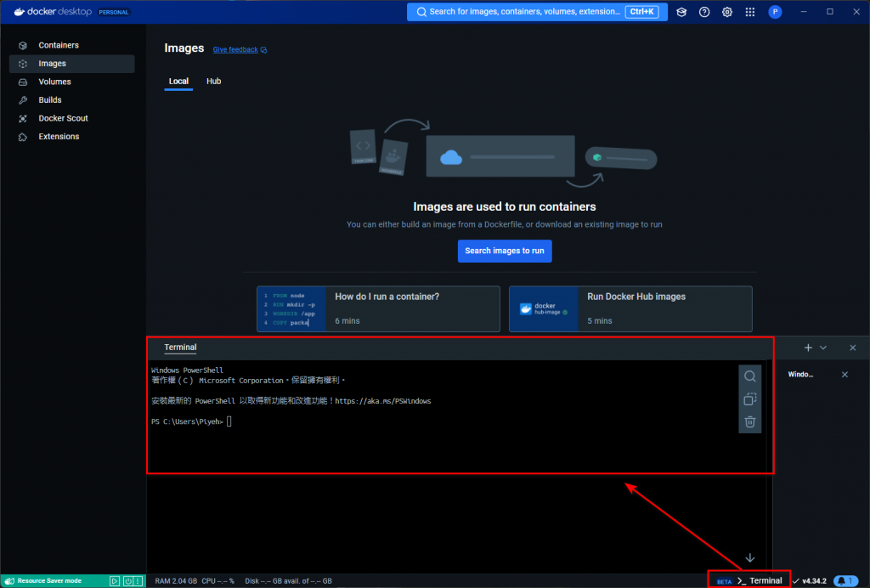Search within terminal using magnifier icon

(x=749, y=376)
